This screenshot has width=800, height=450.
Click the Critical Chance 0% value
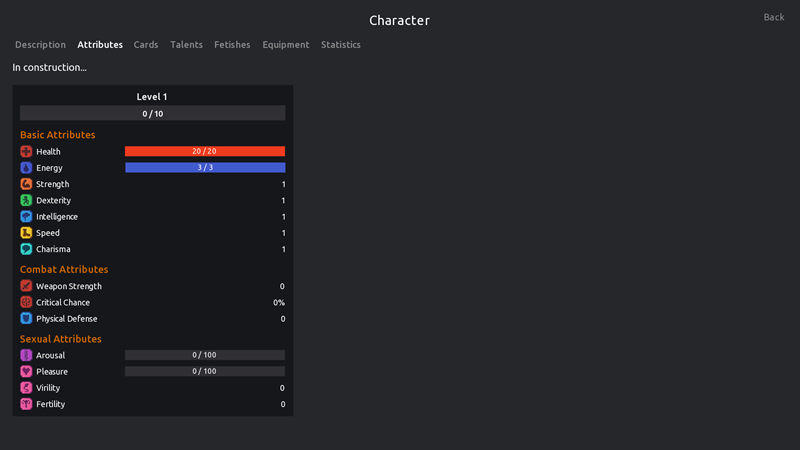(x=279, y=303)
